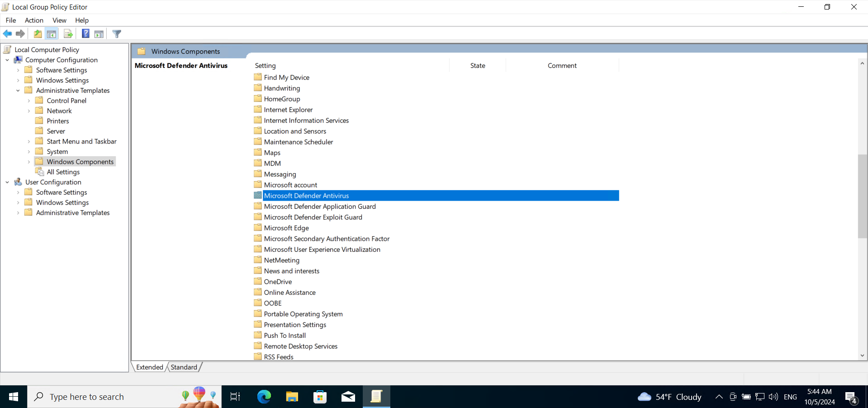Switch to the Standard tab
This screenshot has width=868, height=408.
(184, 367)
